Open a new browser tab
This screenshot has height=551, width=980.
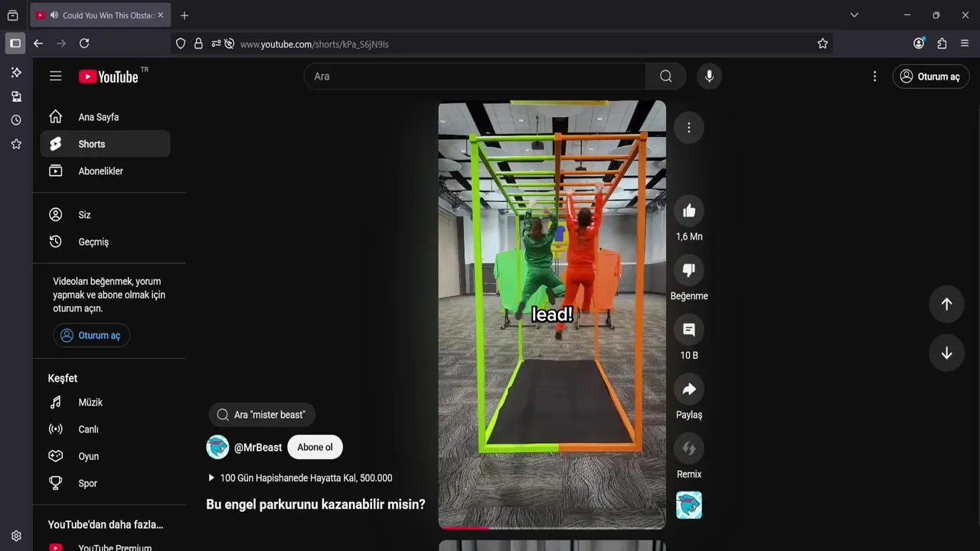[184, 15]
